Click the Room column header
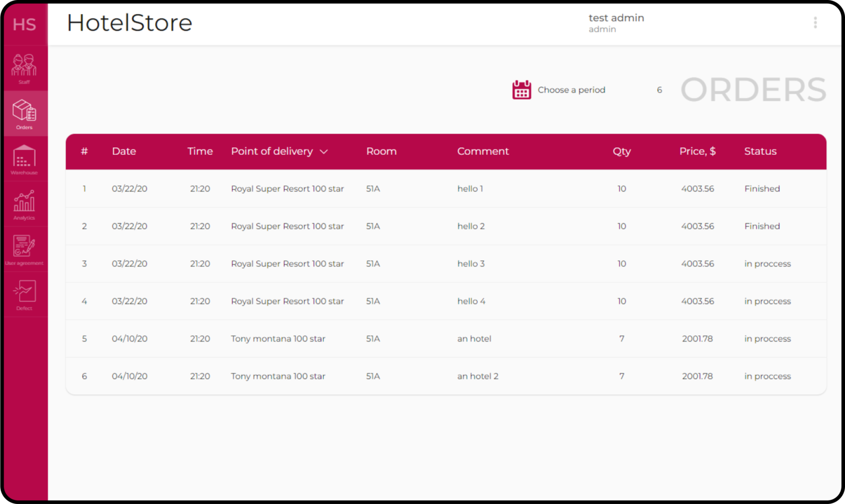This screenshot has width=845, height=504. [381, 151]
